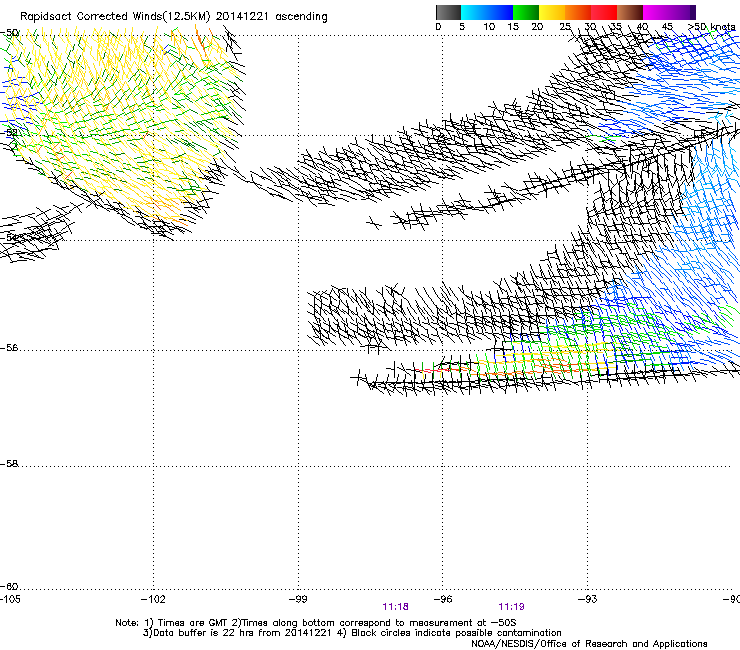This screenshot has height=650, width=740.
Task: Click the '-58' latitude axis label
Action: click(x=9, y=464)
